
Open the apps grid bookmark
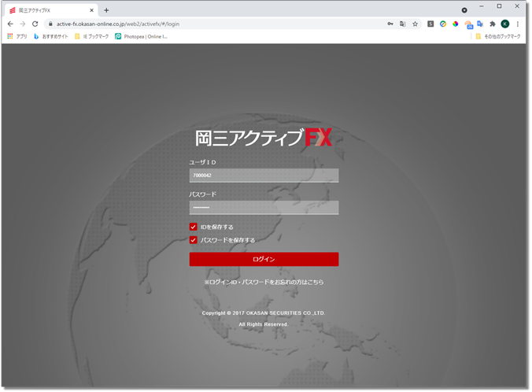click(17, 36)
